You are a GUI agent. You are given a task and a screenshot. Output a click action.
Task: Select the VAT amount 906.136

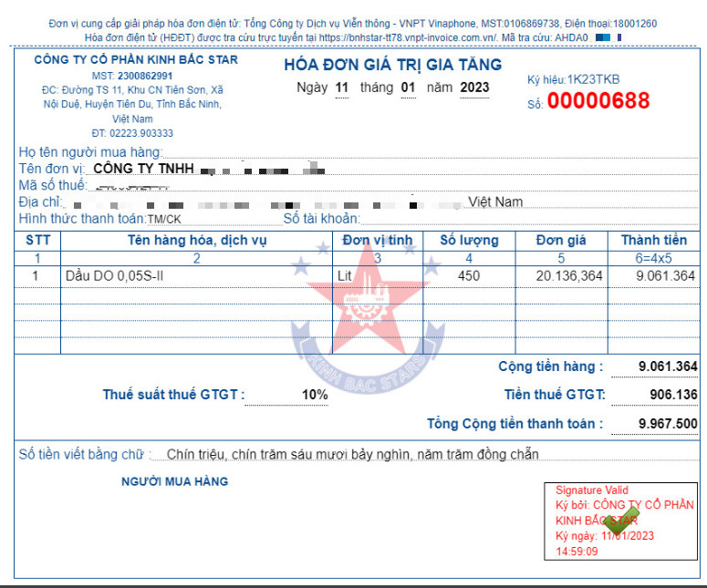[x=673, y=395]
